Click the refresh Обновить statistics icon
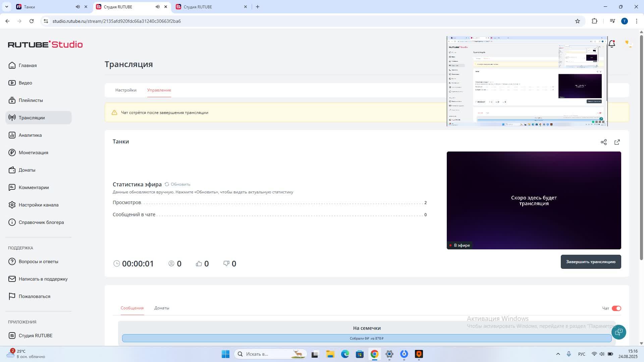 coord(167,184)
